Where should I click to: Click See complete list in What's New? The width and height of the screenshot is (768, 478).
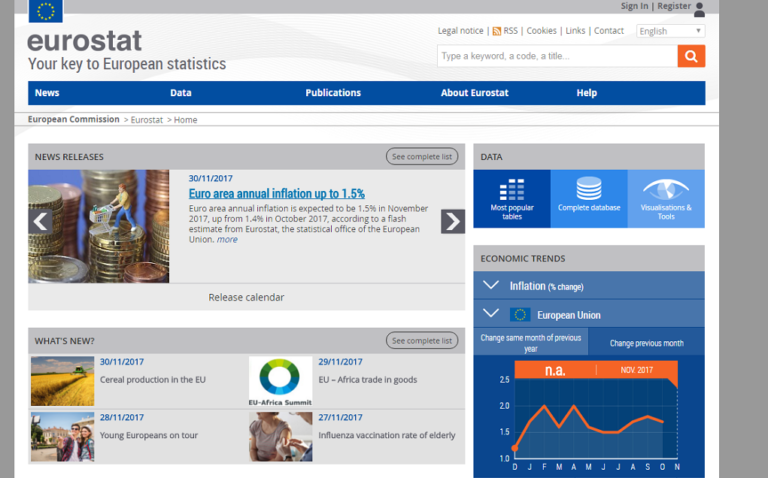[422, 340]
